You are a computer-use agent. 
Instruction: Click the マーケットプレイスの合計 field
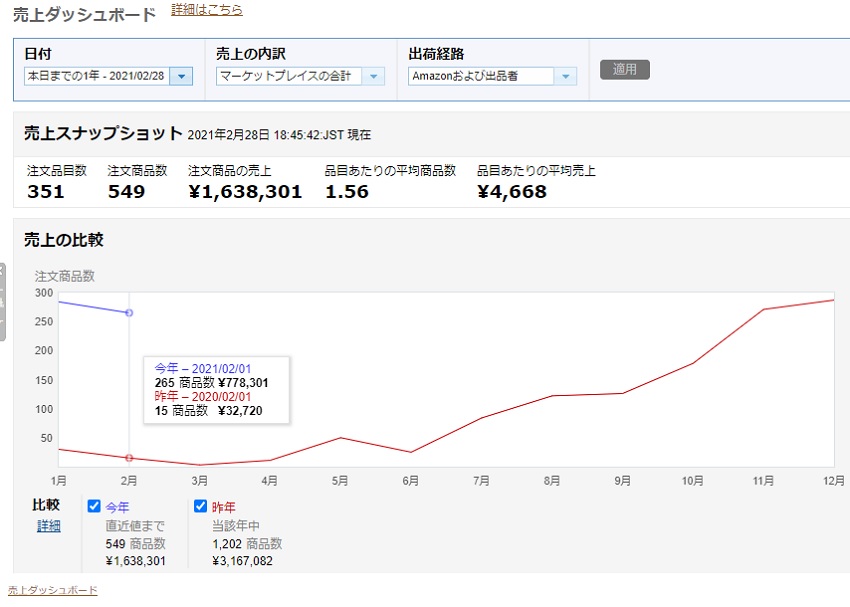289,76
